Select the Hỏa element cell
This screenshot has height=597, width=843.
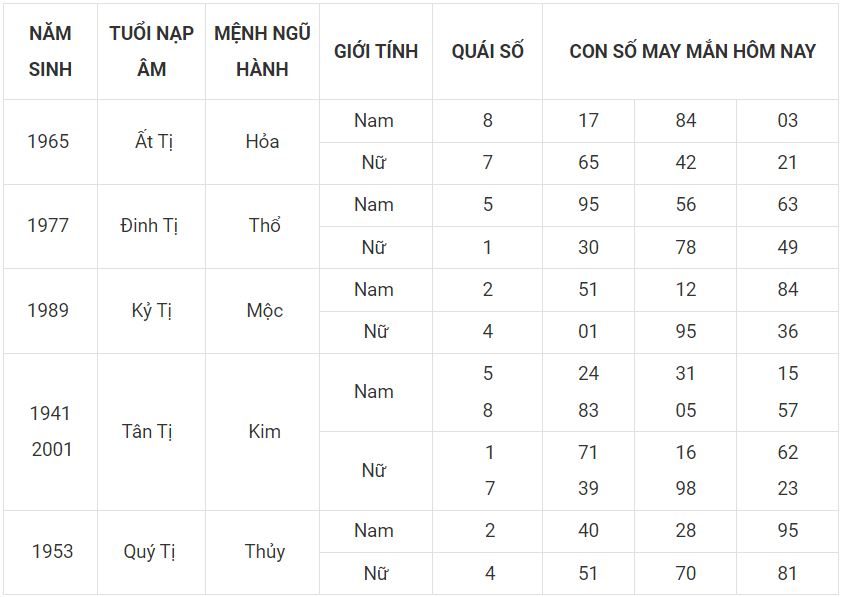[x=262, y=142]
